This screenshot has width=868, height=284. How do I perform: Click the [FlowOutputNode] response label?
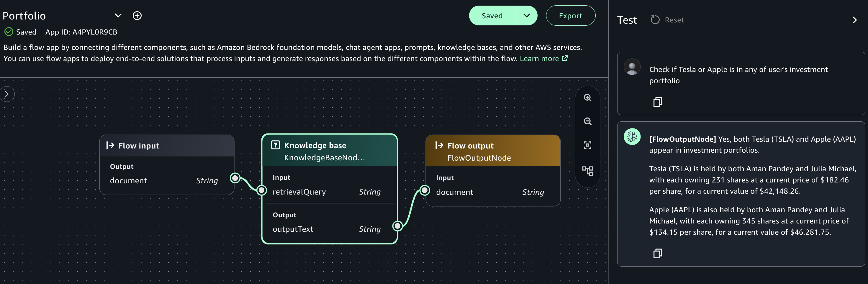coord(682,139)
